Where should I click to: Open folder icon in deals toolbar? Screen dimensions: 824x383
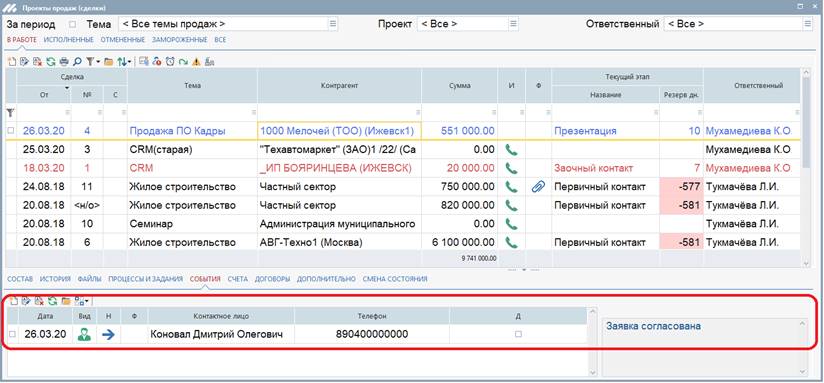109,61
